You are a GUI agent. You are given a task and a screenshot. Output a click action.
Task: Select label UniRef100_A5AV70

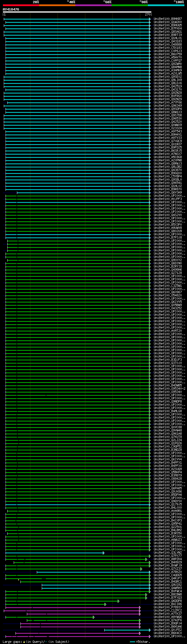(168, 57)
